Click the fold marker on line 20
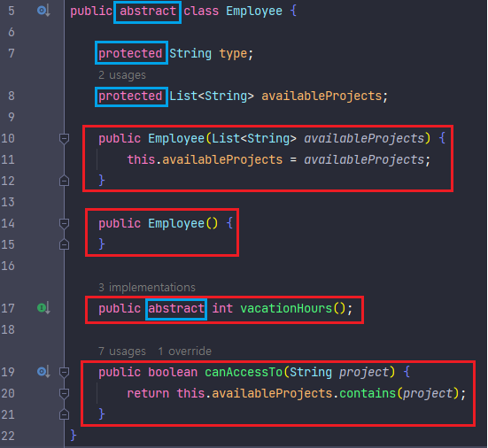Screen dimensions: 488x448 point(64,394)
